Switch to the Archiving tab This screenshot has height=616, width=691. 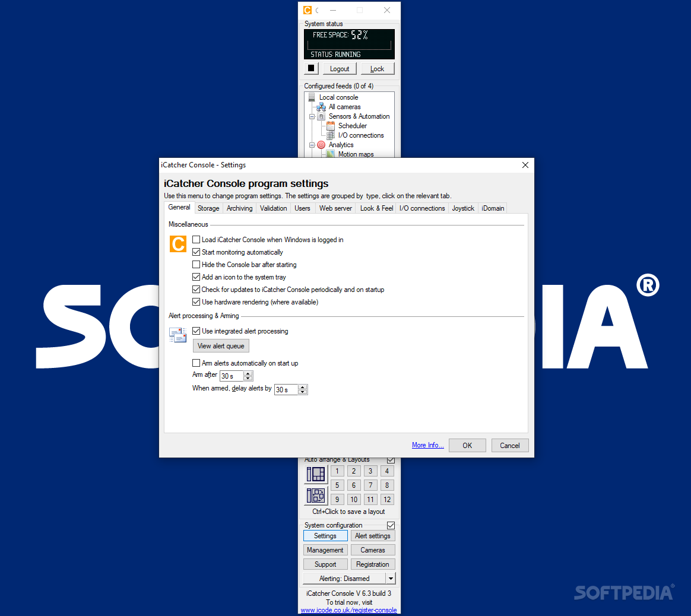coord(239,208)
